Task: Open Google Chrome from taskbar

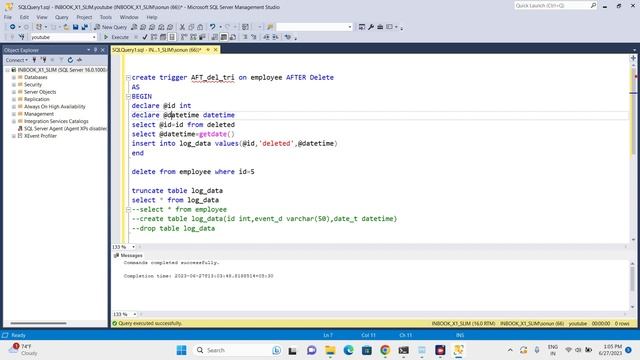Action: coord(385,350)
